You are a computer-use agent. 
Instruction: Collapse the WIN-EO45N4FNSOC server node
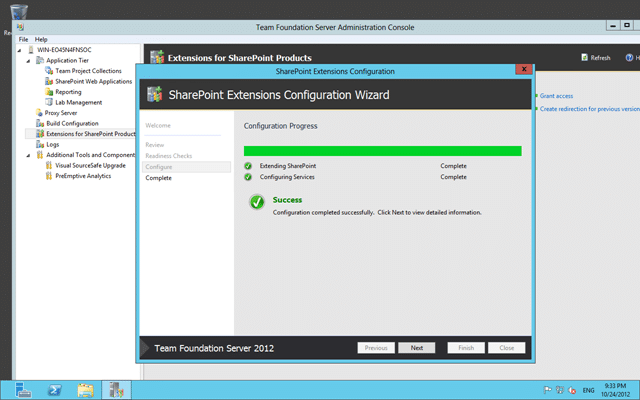[20, 50]
